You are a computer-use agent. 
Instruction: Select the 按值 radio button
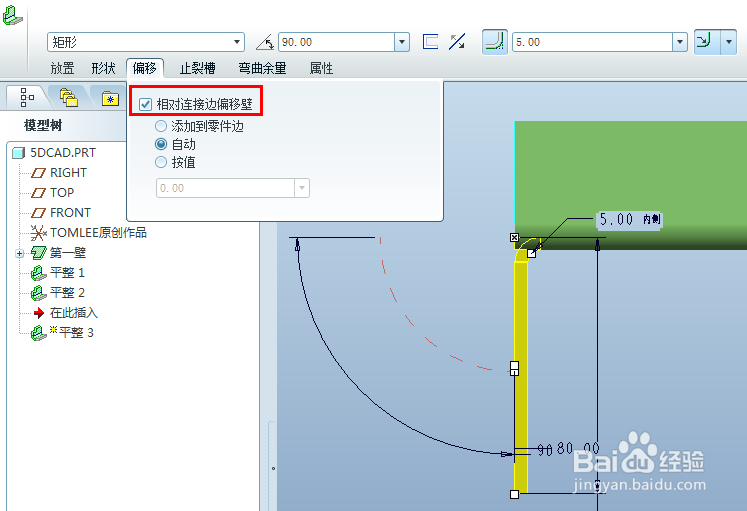point(161,162)
